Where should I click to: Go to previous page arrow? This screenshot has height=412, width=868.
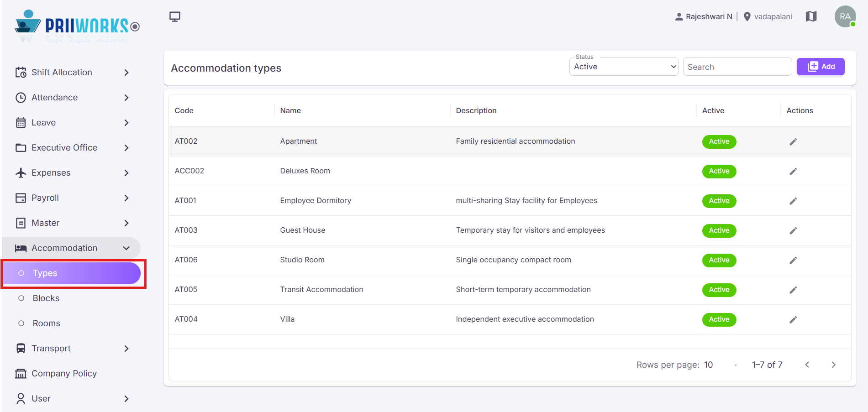[807, 365]
